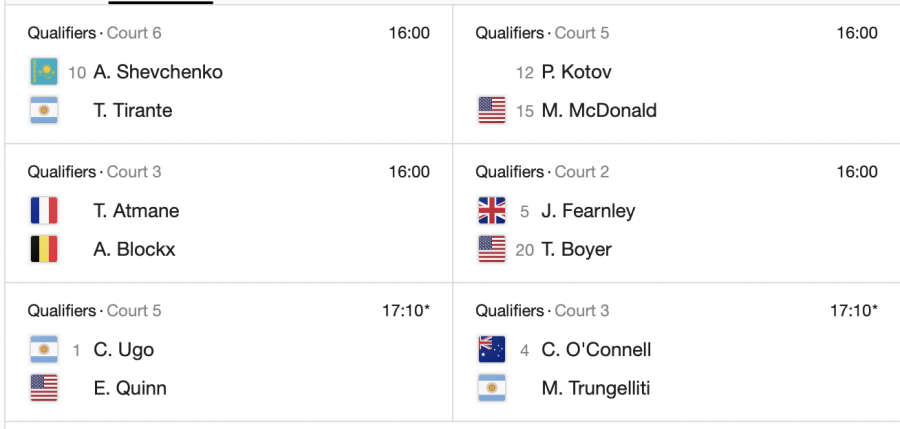Click Argentina flag beside M. Trungelliti

click(492, 388)
